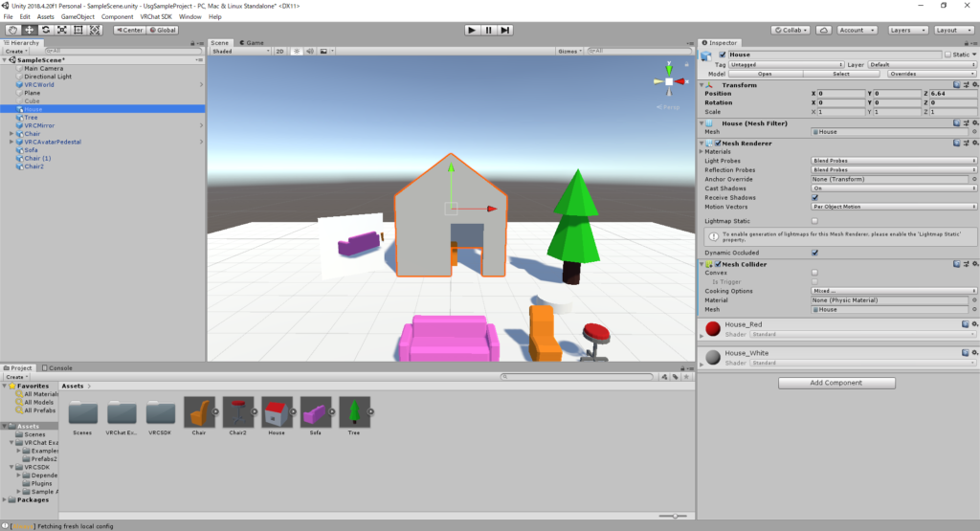Toggle scene audio speaker icon
This screenshot has width=980, height=531.
coord(309,51)
